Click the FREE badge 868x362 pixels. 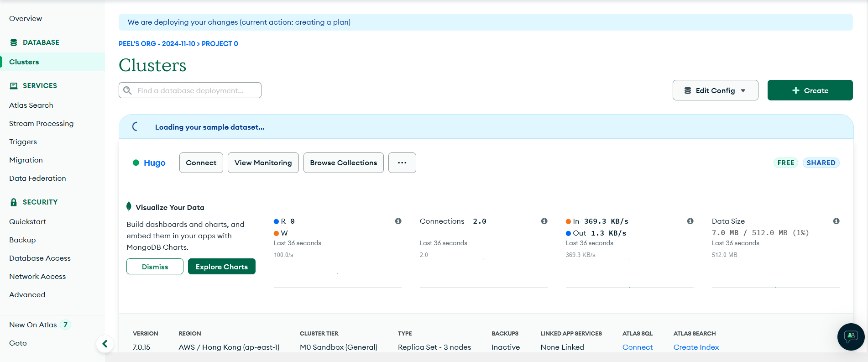pos(785,163)
